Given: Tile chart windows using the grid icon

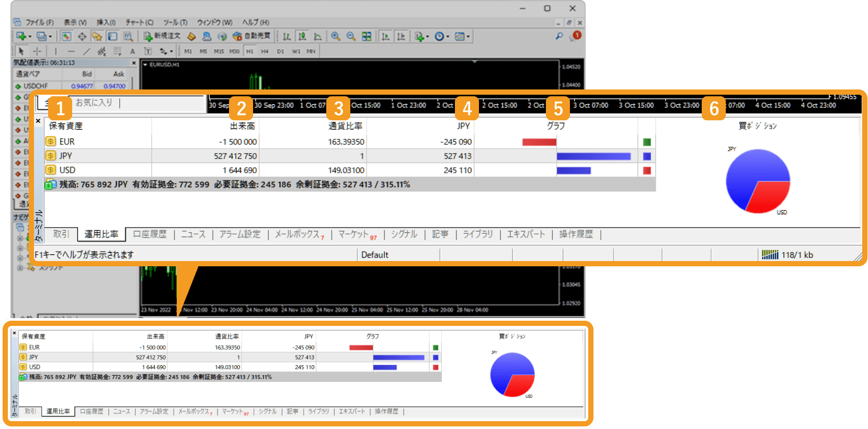Looking at the screenshot, I should point(367,36).
